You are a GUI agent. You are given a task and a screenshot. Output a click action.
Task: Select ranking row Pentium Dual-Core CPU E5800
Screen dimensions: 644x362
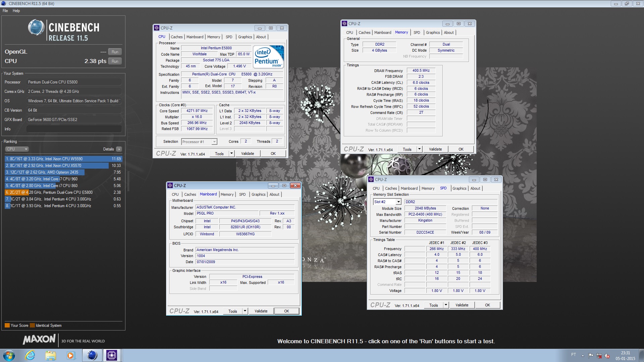tap(63, 192)
